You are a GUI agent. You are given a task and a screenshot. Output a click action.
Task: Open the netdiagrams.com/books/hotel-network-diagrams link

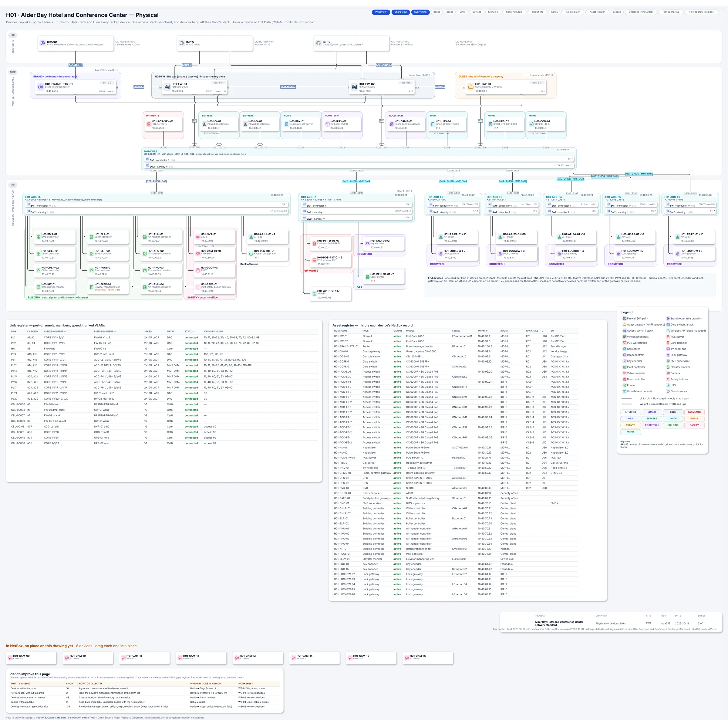click(174, 717)
